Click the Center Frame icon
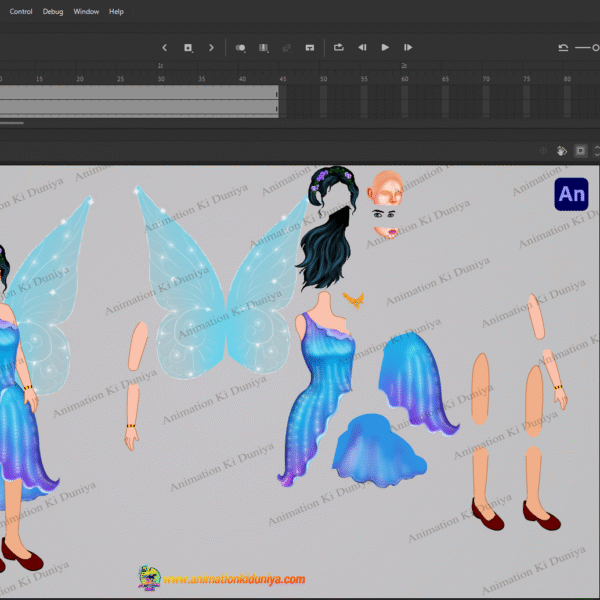600x600 pixels. 310,48
